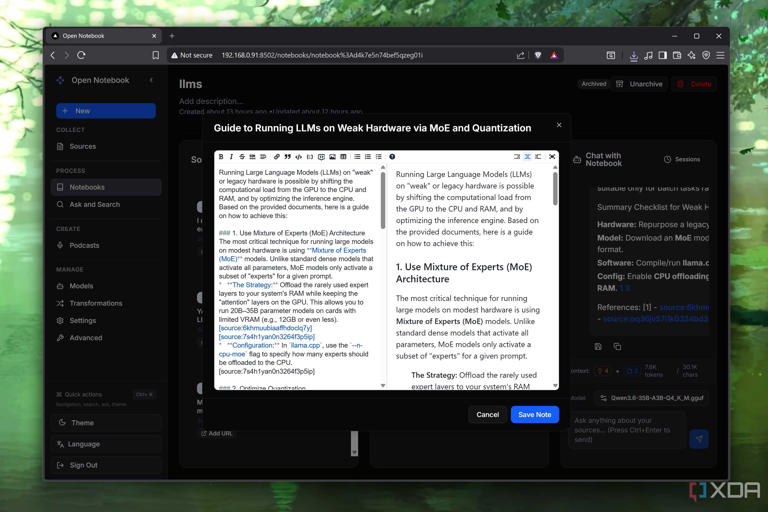Screen dimensions: 768x512
Task: Open Brave Shields icon
Action: click(538, 55)
